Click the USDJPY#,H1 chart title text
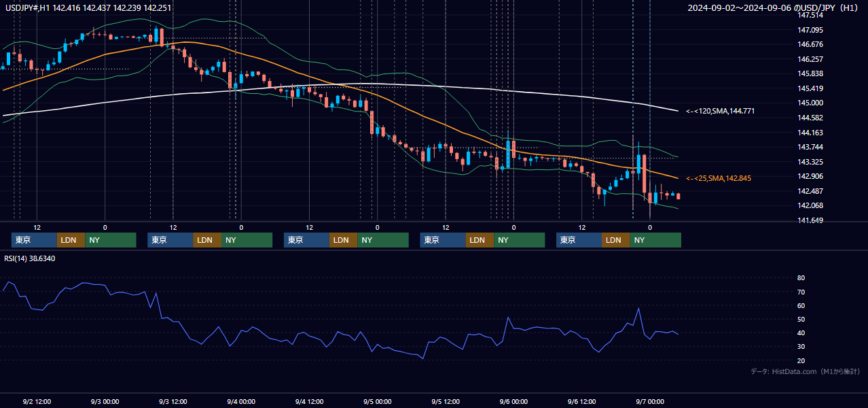Screen dimensions: 868x408 pos(88,7)
